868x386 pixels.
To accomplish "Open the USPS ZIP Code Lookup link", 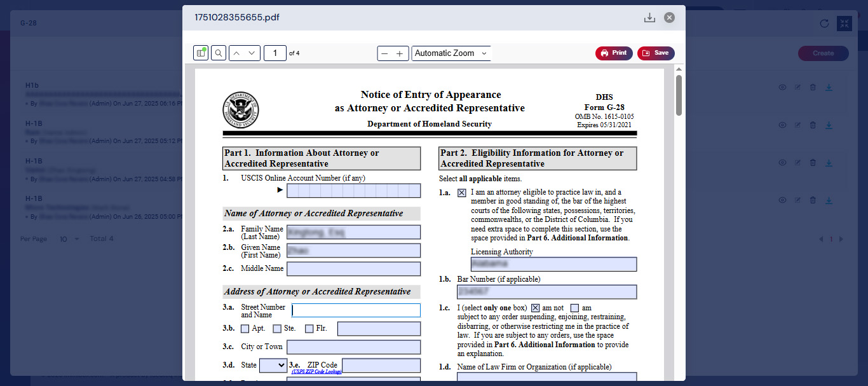I will point(316,371).
